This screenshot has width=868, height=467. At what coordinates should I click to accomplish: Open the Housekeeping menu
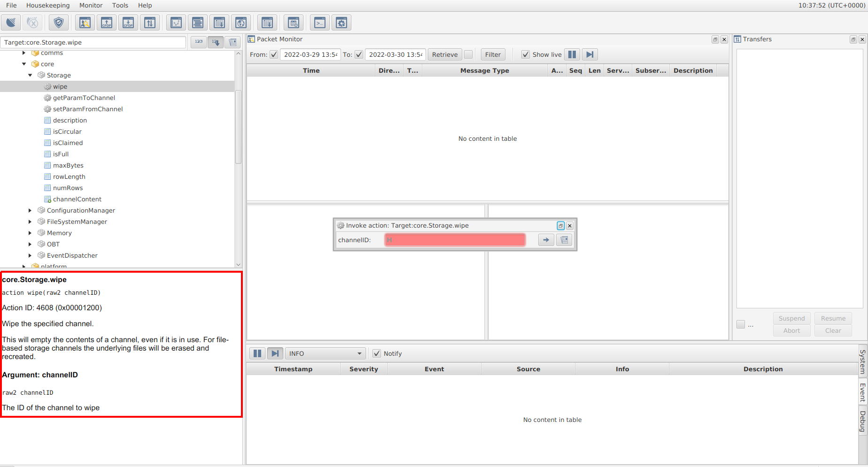tap(48, 5)
